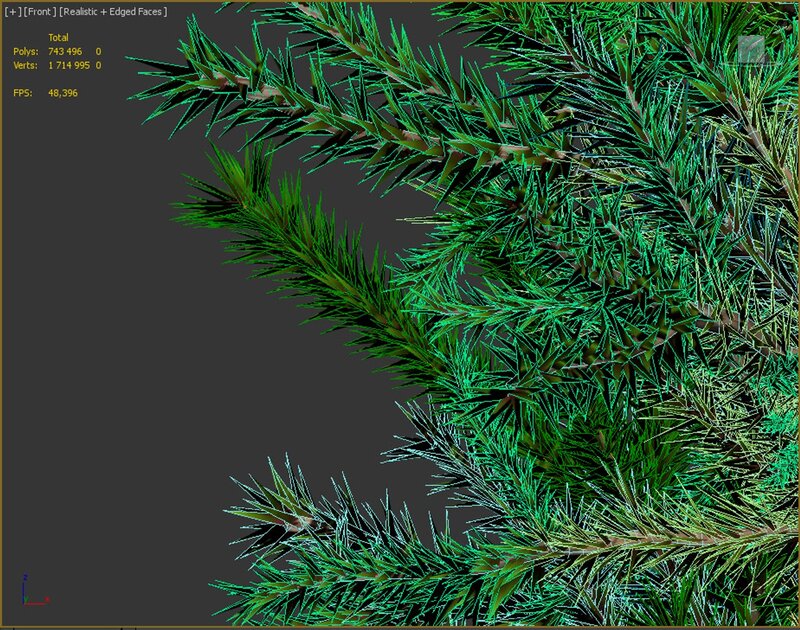Open the [+] general viewport menu
The width and height of the screenshot is (800, 630).
click(13, 11)
